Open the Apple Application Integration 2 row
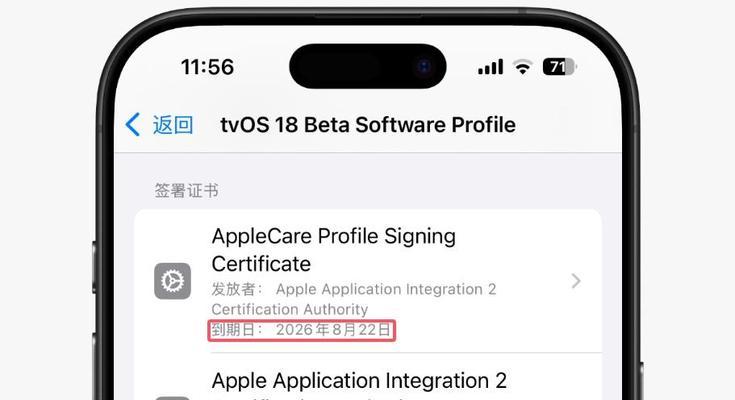The height and width of the screenshot is (400, 735). point(368,380)
